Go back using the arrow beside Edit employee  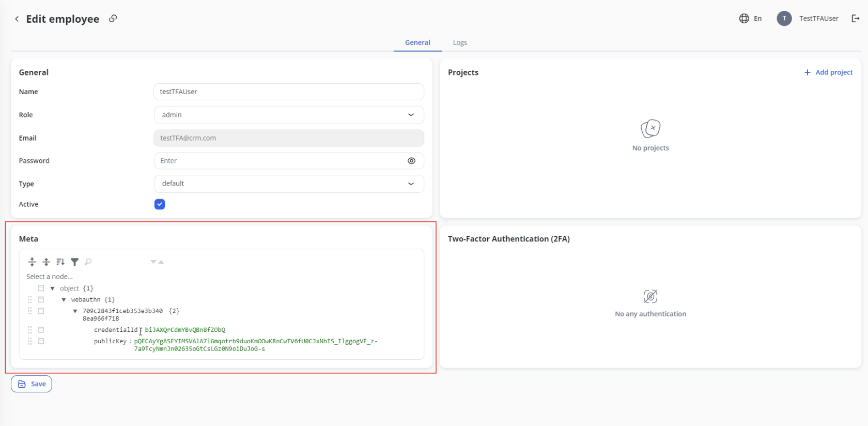tap(17, 19)
